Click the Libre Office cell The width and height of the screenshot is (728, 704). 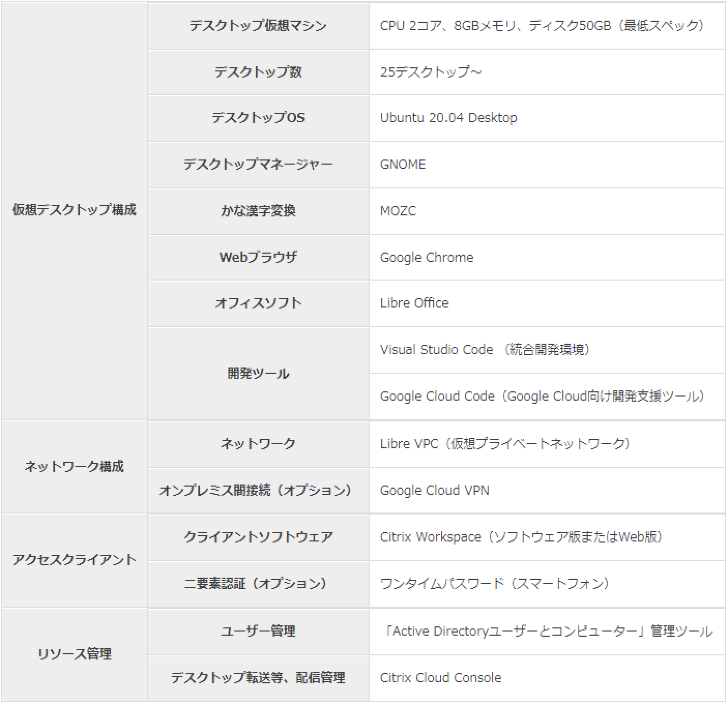[x=414, y=303]
